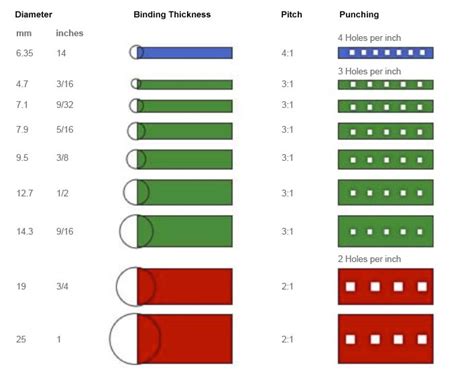The height and width of the screenshot is (374, 474).
Task: Click the 19 mm red binding thickness bar
Action: (x=184, y=287)
